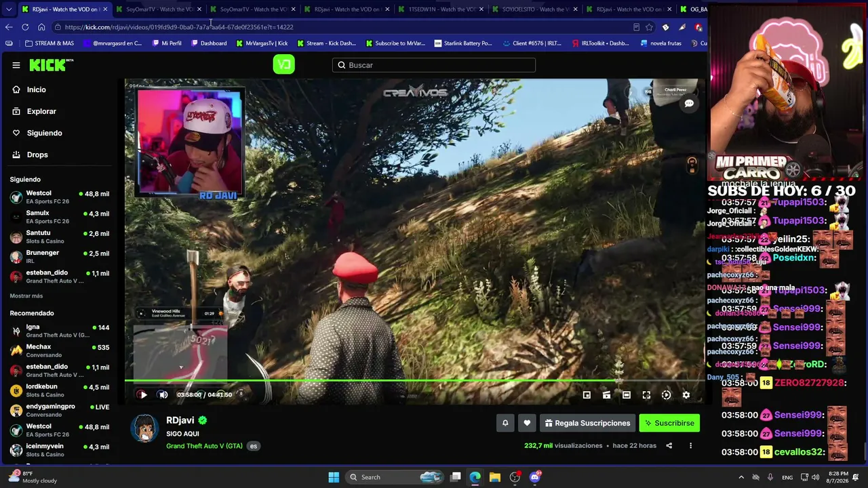Play the RDjavi VOD video
The height and width of the screenshot is (488, 868).
tap(143, 394)
